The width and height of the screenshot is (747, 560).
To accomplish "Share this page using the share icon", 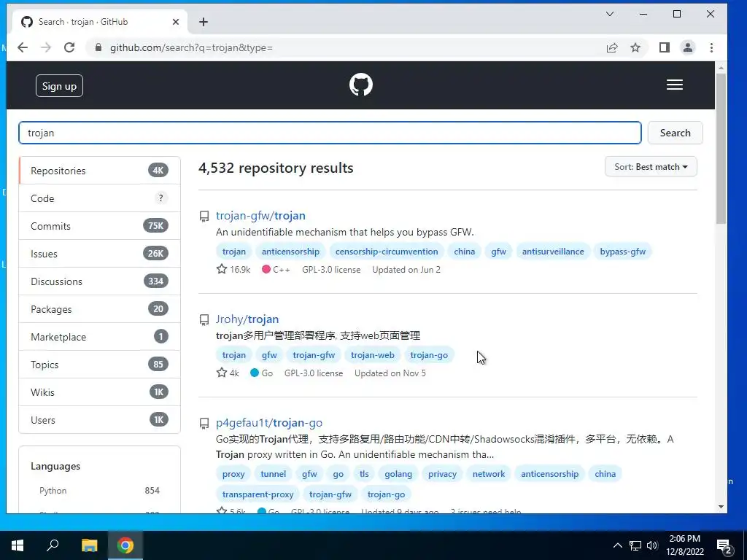I will tap(612, 47).
